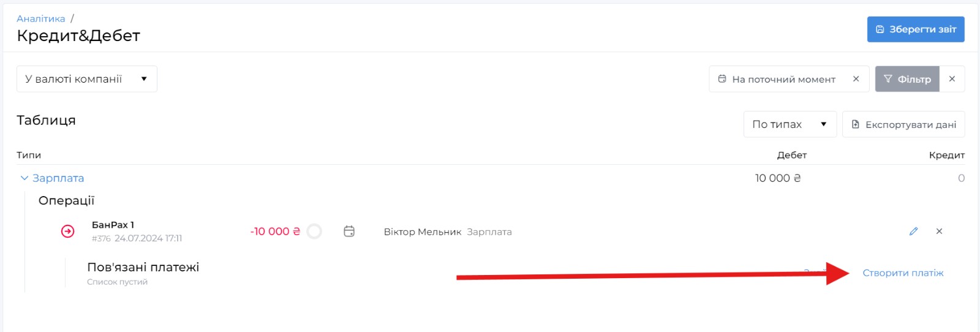
Task: Remove the filter using the X beside Фільтр
Action: pos(952,79)
